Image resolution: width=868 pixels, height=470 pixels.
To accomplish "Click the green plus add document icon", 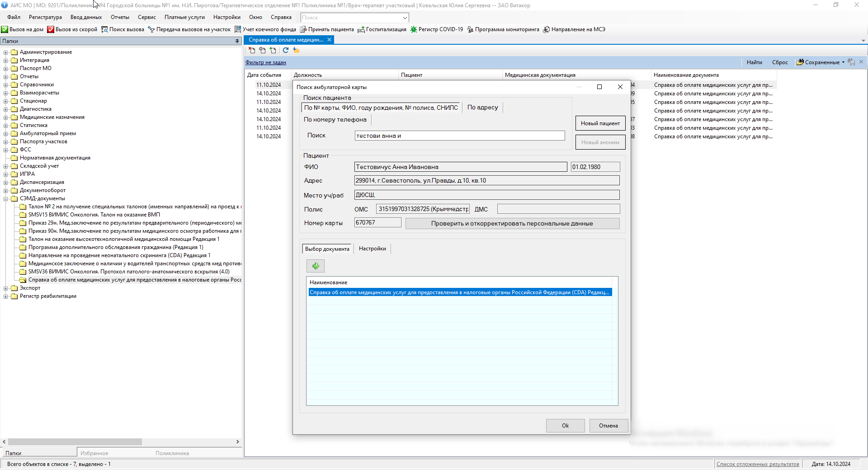I will point(316,266).
